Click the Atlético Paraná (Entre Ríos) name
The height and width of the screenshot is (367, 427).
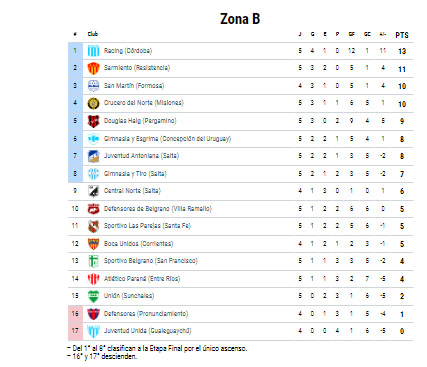coord(142,279)
